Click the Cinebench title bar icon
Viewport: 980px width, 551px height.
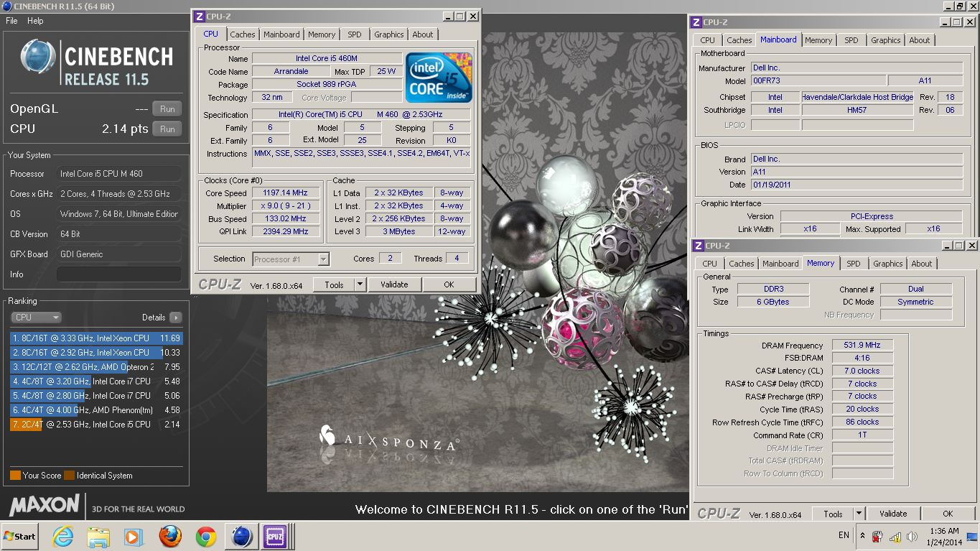point(6,6)
